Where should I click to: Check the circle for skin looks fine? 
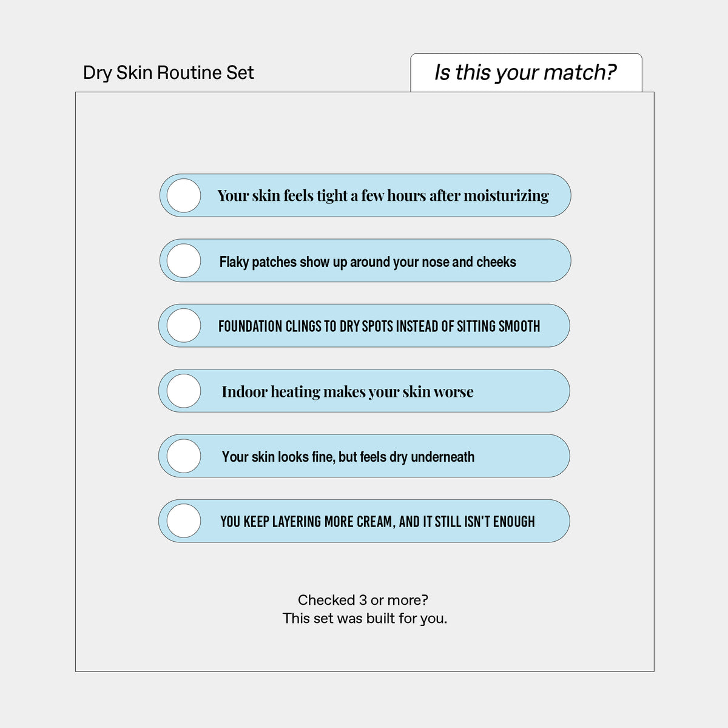click(184, 456)
